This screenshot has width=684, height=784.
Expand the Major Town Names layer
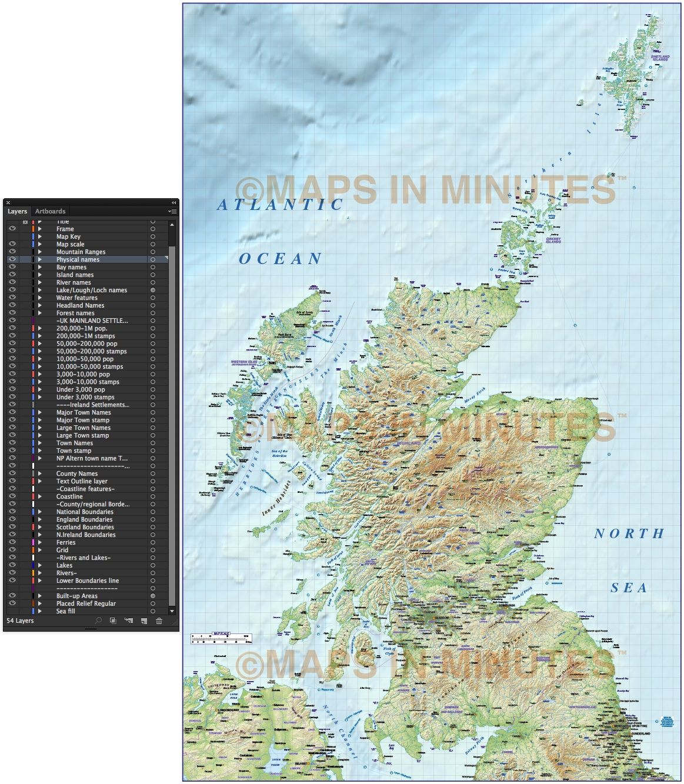40,412
